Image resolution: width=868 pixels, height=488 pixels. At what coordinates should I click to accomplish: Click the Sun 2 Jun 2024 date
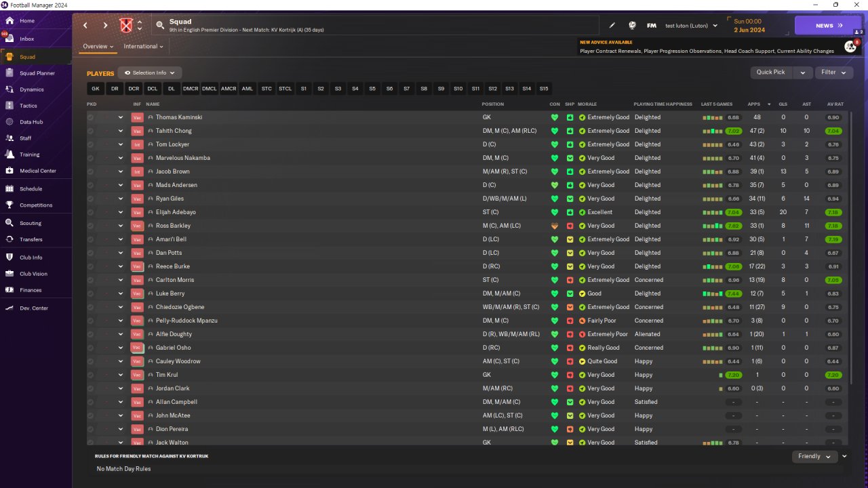pos(749,26)
